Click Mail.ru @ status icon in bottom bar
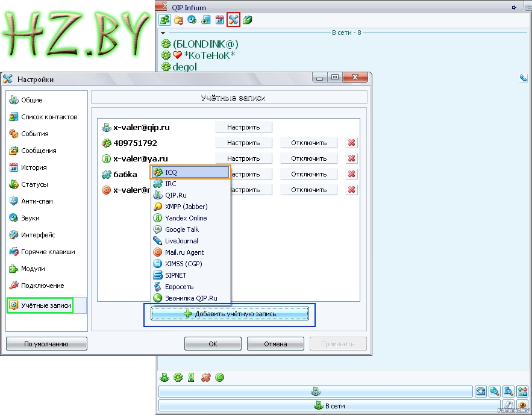The height and width of the screenshot is (415, 532). tap(219, 378)
